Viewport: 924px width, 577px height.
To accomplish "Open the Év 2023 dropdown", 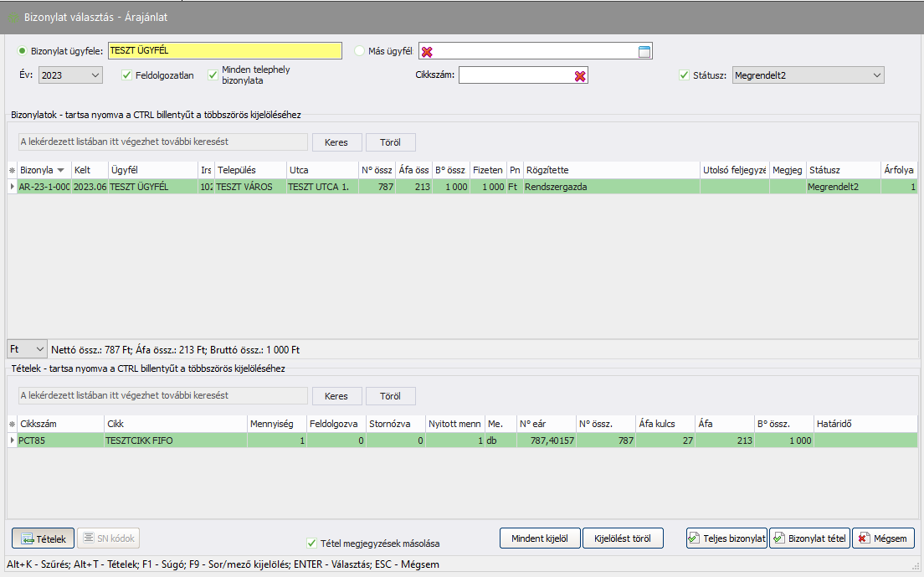I will click(x=71, y=75).
